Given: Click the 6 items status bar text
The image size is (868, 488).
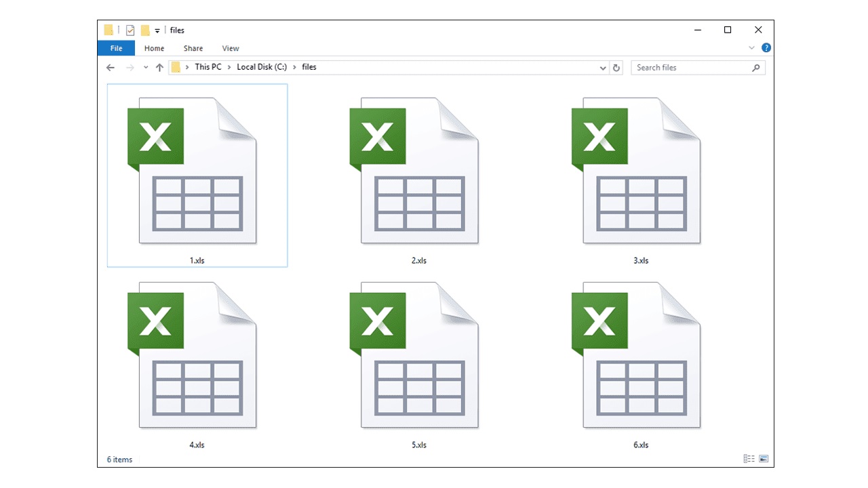Looking at the screenshot, I should pyautogui.click(x=119, y=460).
